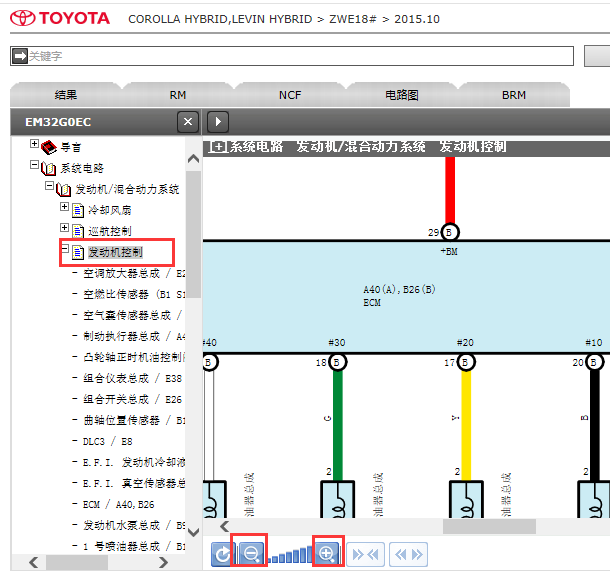The image size is (610, 579).
Task: Click the diagram's horizontal scroll-left arrow
Action: point(224,526)
